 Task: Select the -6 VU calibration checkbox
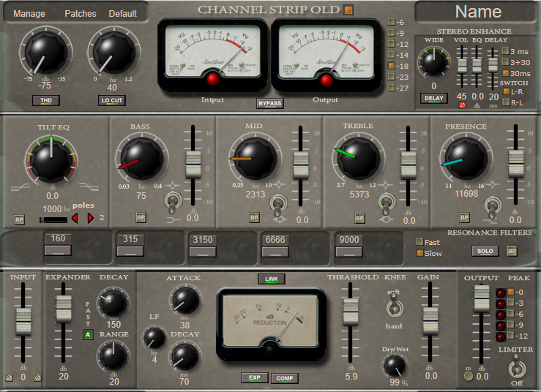pos(391,22)
